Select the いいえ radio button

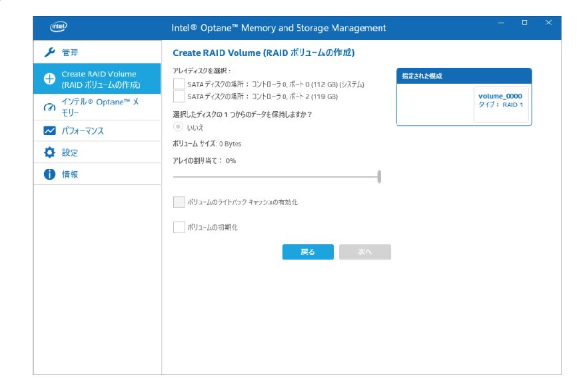click(x=179, y=127)
